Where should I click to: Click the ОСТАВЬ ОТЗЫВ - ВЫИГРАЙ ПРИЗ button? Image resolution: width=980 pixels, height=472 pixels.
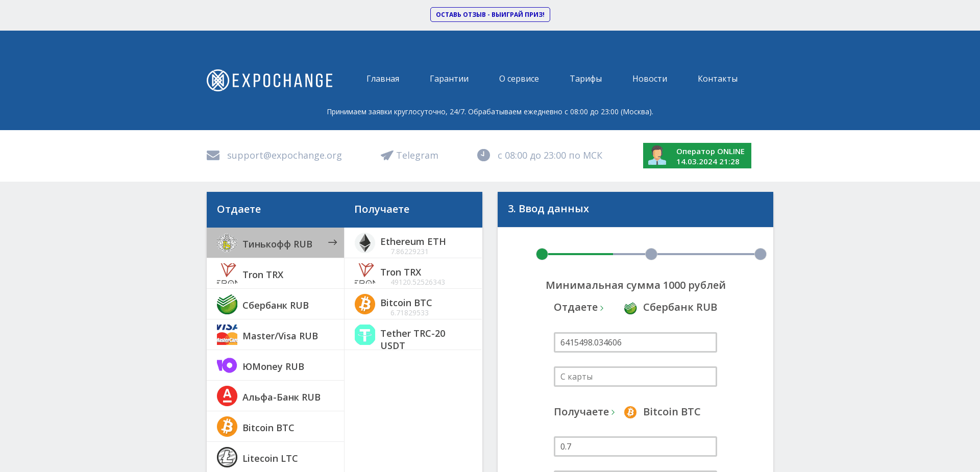(490, 14)
